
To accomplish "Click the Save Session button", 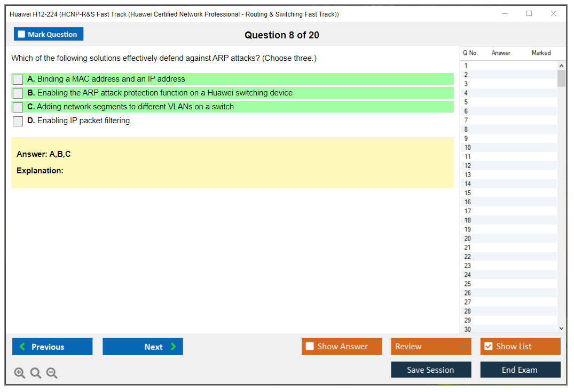I will click(431, 370).
